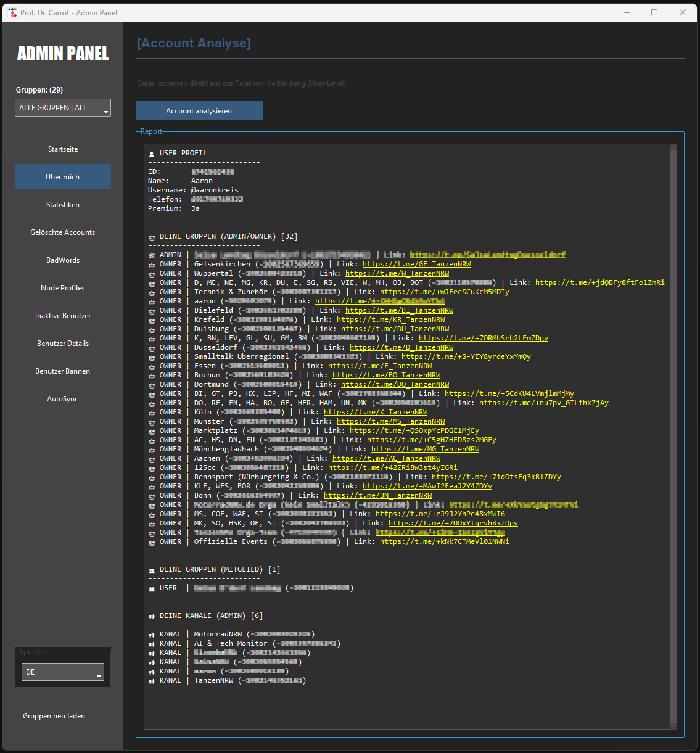Select the Über mich menu item
The width and height of the screenshot is (700, 753).
point(63,177)
